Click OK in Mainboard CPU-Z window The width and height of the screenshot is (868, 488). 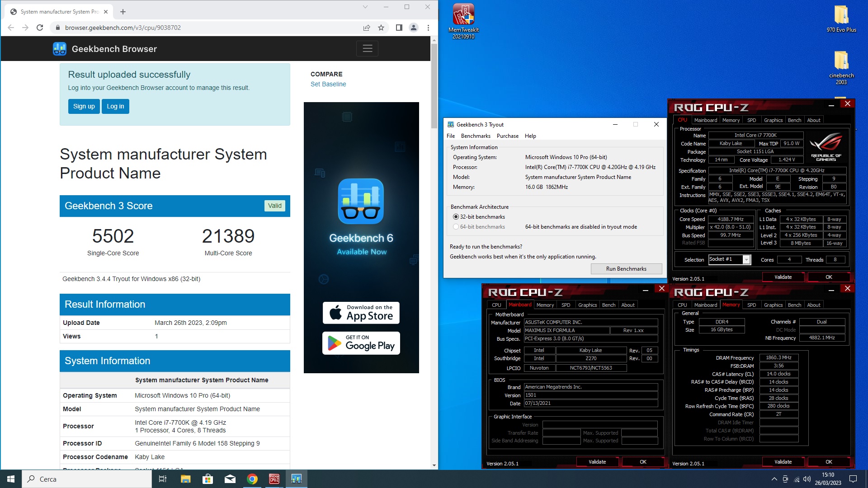(x=643, y=462)
